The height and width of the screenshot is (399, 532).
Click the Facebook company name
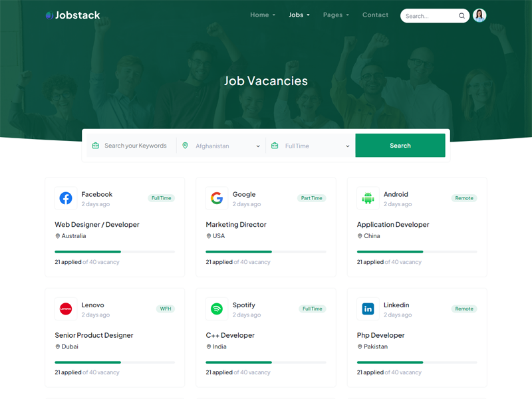coord(96,194)
